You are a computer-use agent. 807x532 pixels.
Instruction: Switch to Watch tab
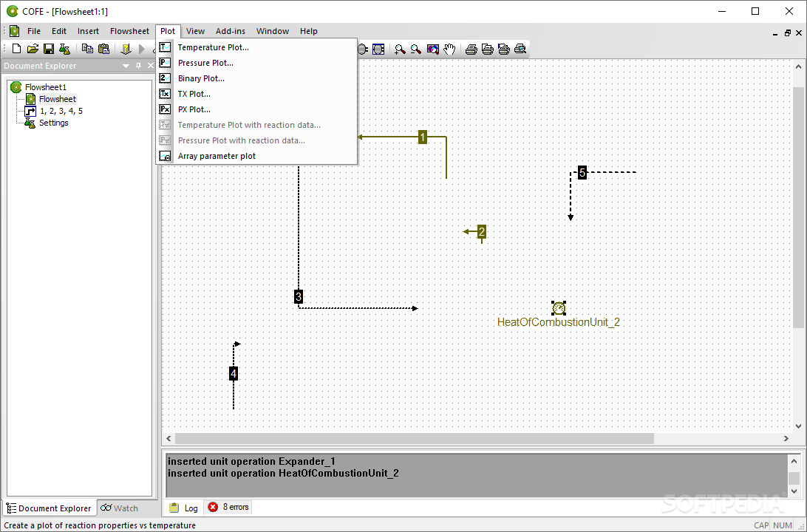coord(120,508)
